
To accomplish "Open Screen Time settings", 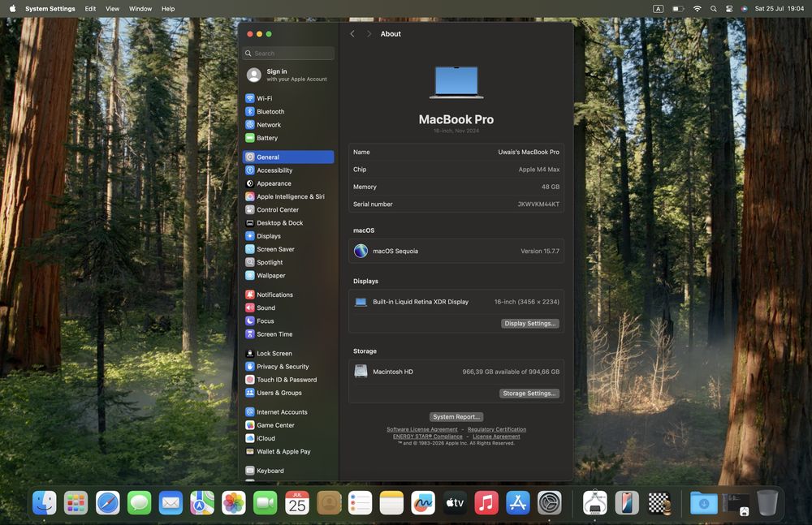I will click(288, 334).
